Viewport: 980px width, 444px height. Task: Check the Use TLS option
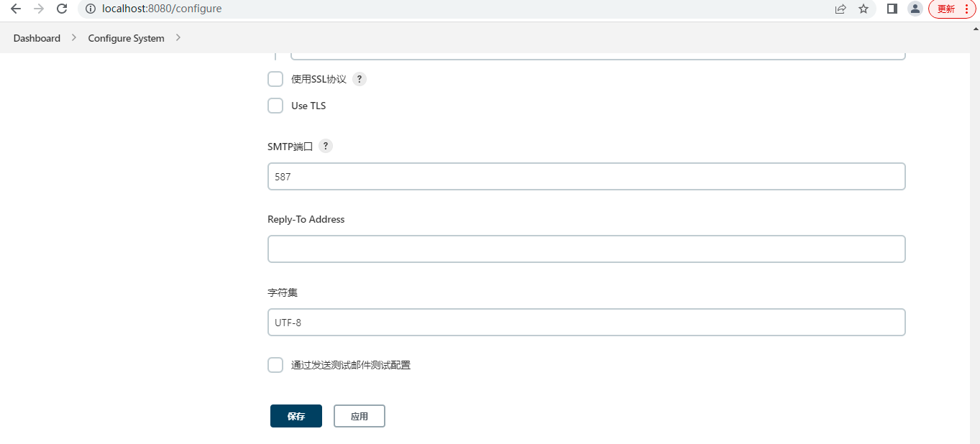[275, 106]
